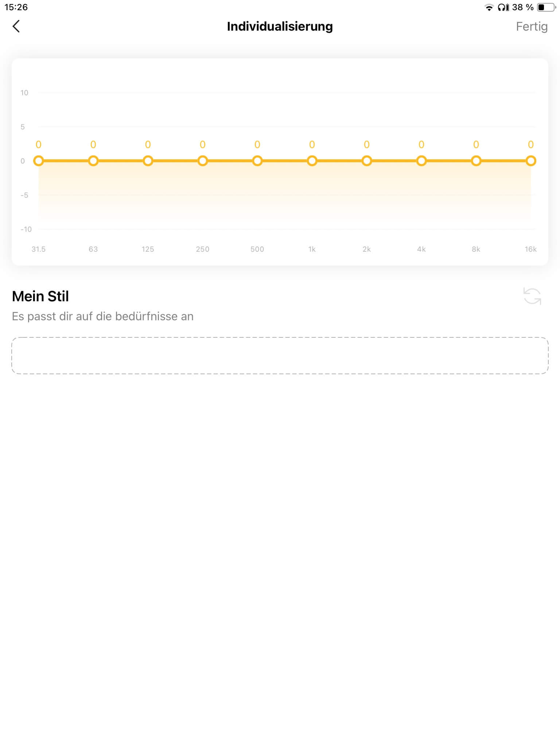The height and width of the screenshot is (747, 560).
Task: Tap the back arrow icon
Action: click(x=16, y=26)
